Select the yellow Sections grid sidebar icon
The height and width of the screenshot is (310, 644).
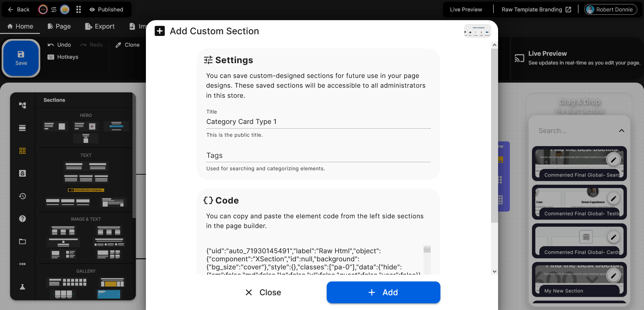[22, 151]
